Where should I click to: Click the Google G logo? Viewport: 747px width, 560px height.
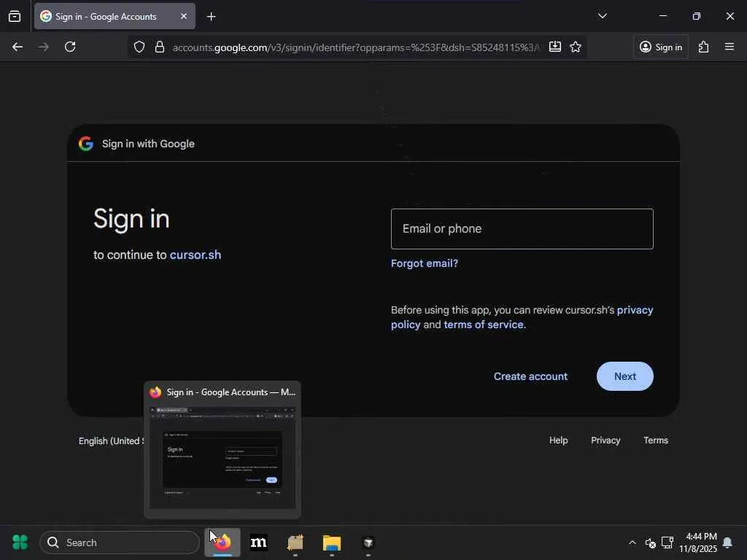pyautogui.click(x=86, y=144)
